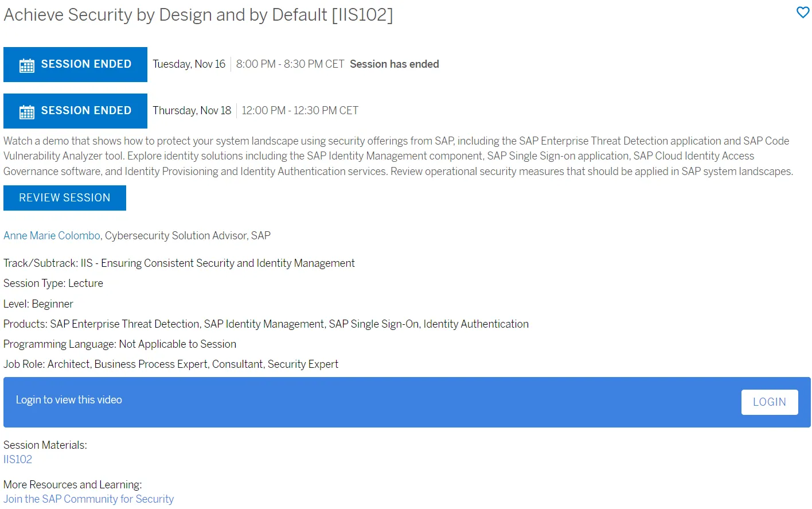The image size is (812, 509).
Task: Favorite this session with the heart icon
Action: 803,12
